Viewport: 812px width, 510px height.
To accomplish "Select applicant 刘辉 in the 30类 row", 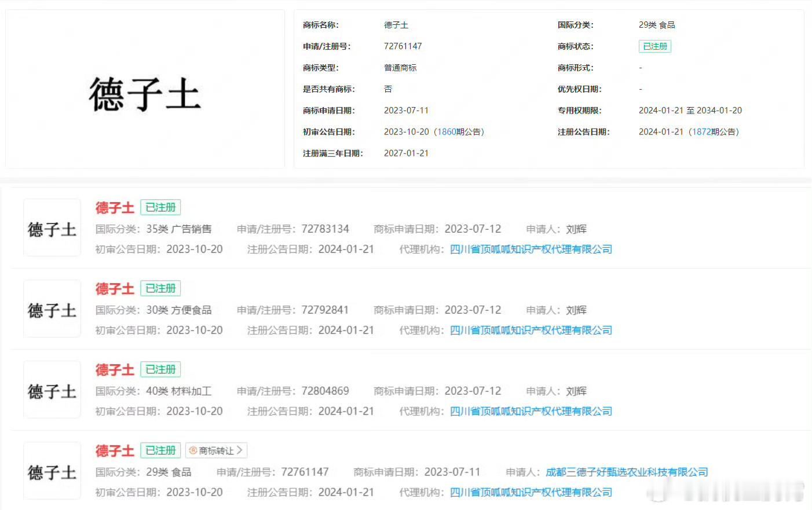I will tap(576, 310).
